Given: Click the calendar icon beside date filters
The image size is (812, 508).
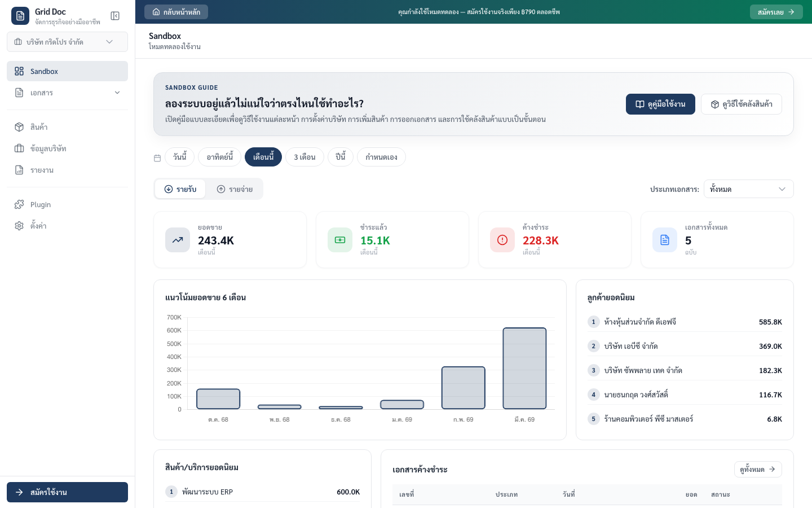Looking at the screenshot, I should pyautogui.click(x=157, y=158).
